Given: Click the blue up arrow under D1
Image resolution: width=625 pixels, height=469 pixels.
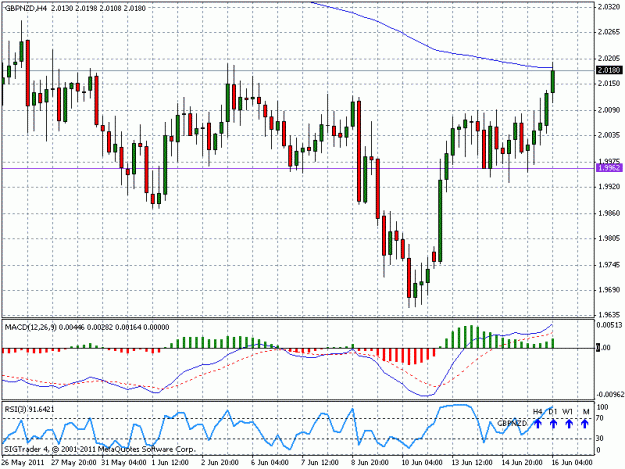Looking at the screenshot, I should 553,423.
